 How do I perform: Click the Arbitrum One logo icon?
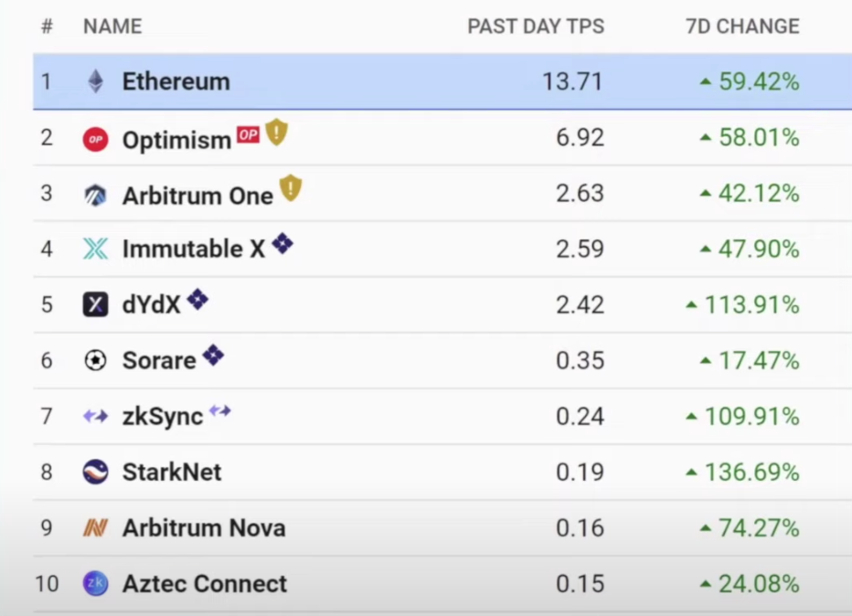point(95,195)
